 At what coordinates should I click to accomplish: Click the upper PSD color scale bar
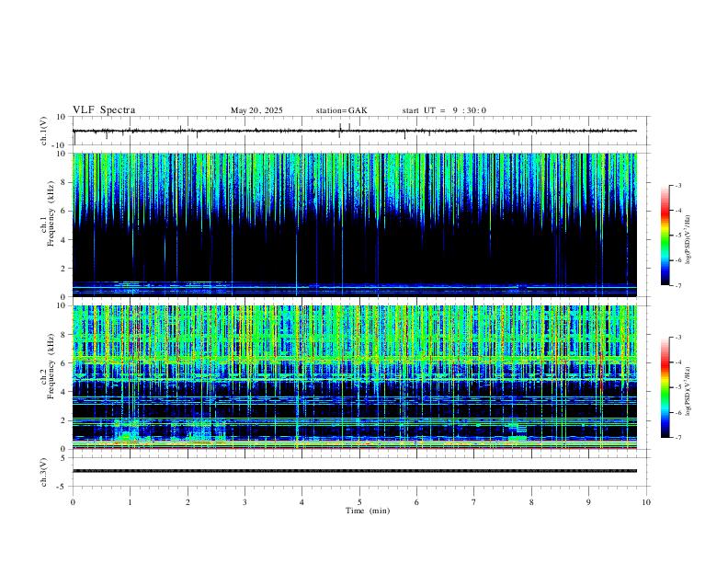click(x=665, y=236)
